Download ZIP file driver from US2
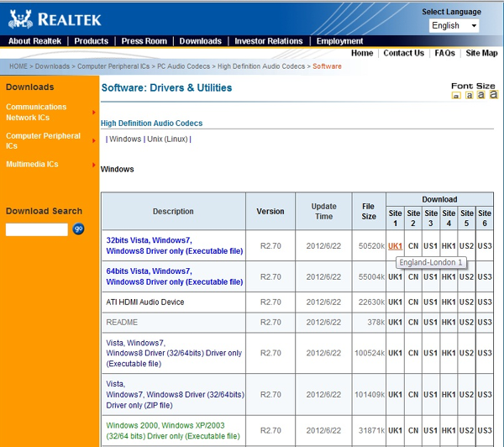 pos(466,395)
